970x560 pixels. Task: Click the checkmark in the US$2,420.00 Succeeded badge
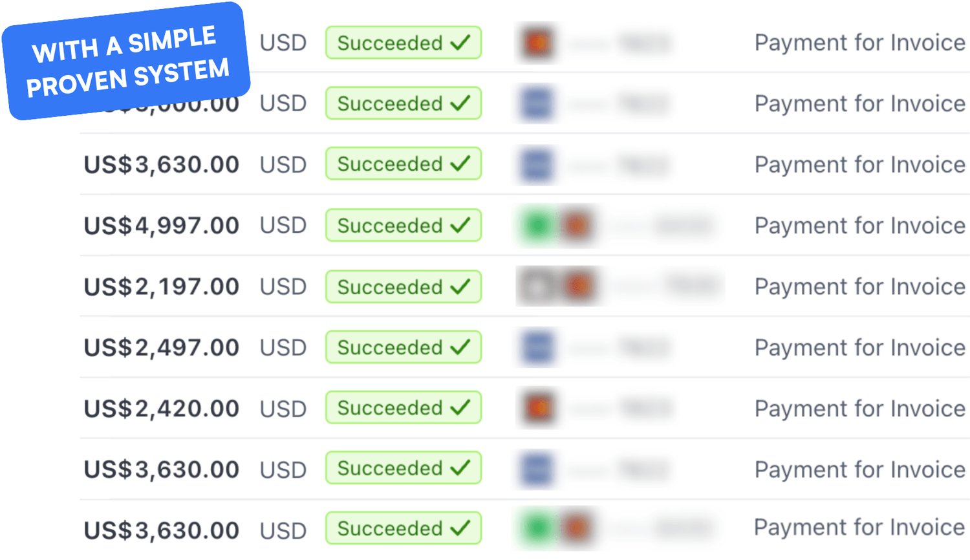tap(460, 408)
